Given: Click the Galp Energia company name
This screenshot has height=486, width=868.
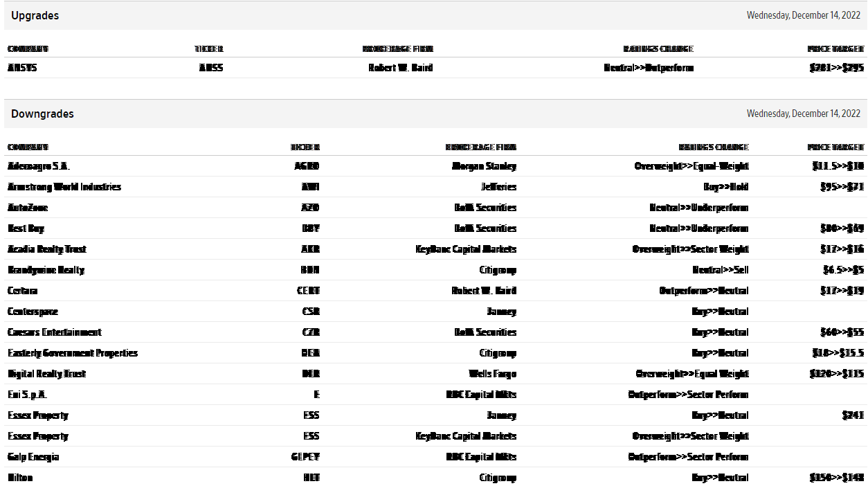Looking at the screenshot, I should click(x=33, y=457).
